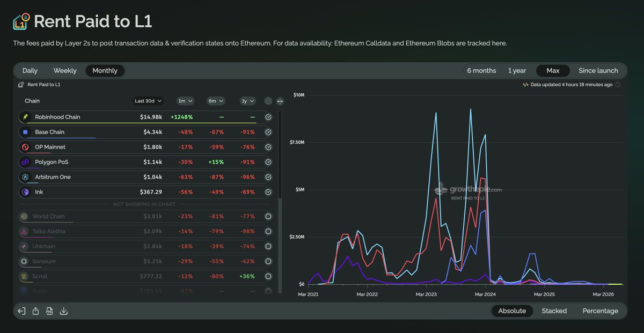Enable Scroll in chart
This screenshot has width=644, height=333.
point(268,277)
